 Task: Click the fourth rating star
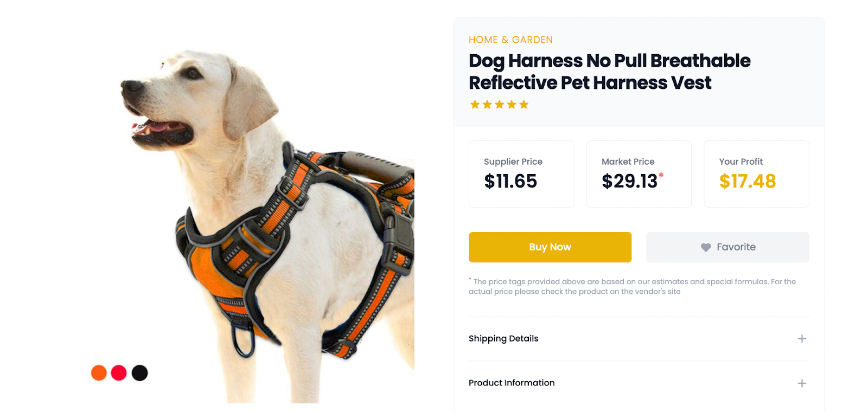(x=512, y=104)
